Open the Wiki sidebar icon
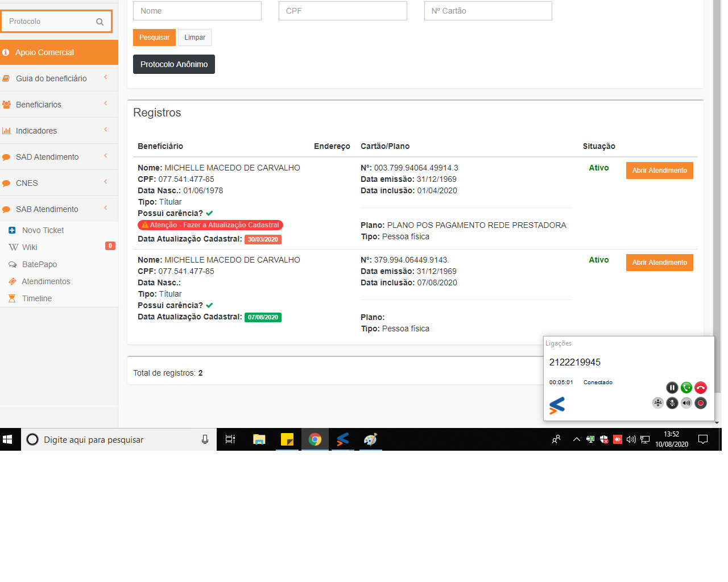728x582 pixels. (14, 247)
